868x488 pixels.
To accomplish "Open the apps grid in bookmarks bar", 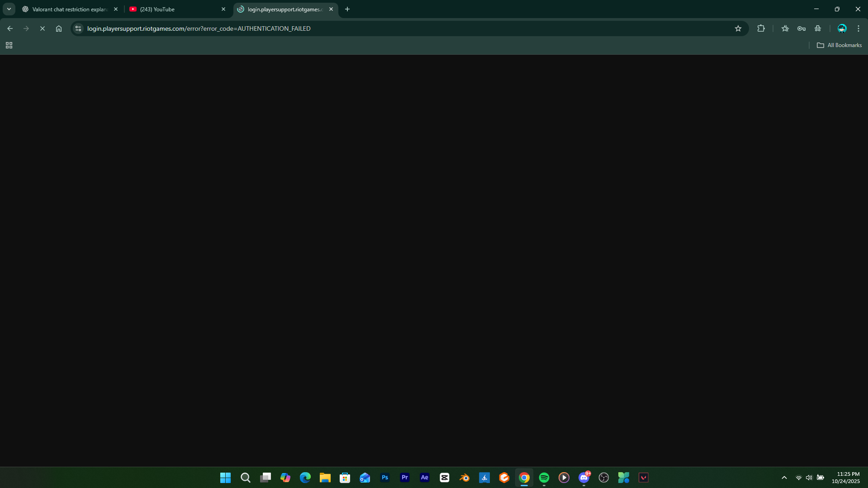I will click(9, 45).
